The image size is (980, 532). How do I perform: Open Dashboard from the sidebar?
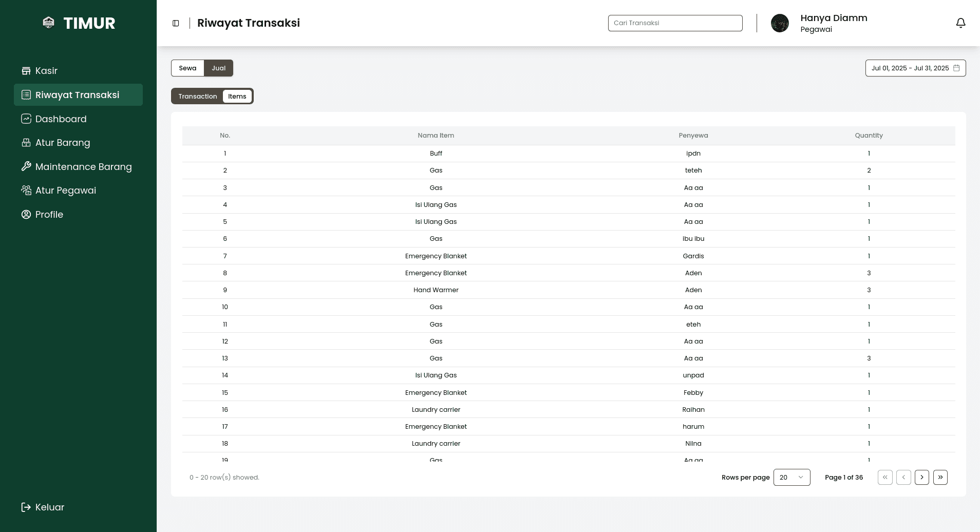pyautogui.click(x=61, y=119)
